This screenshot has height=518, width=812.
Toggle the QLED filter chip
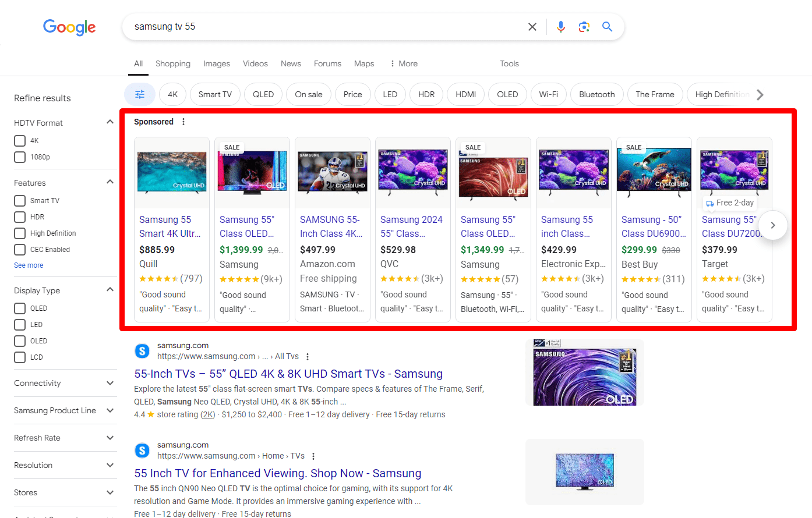pos(263,94)
